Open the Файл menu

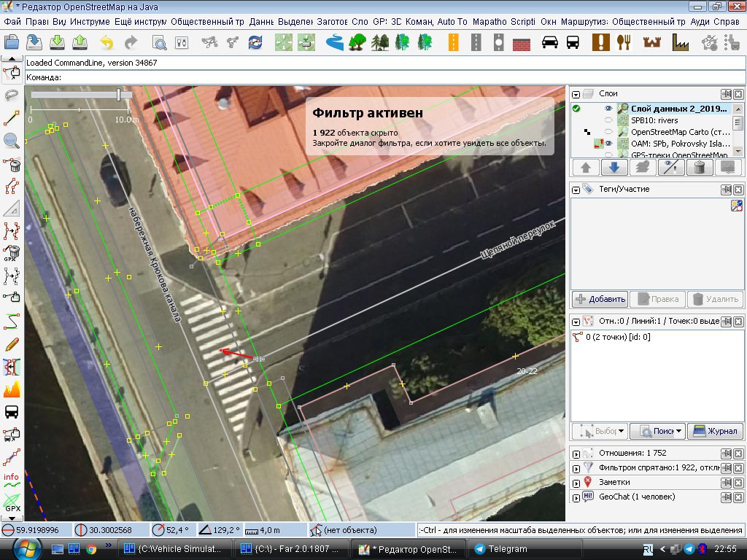click(12, 21)
